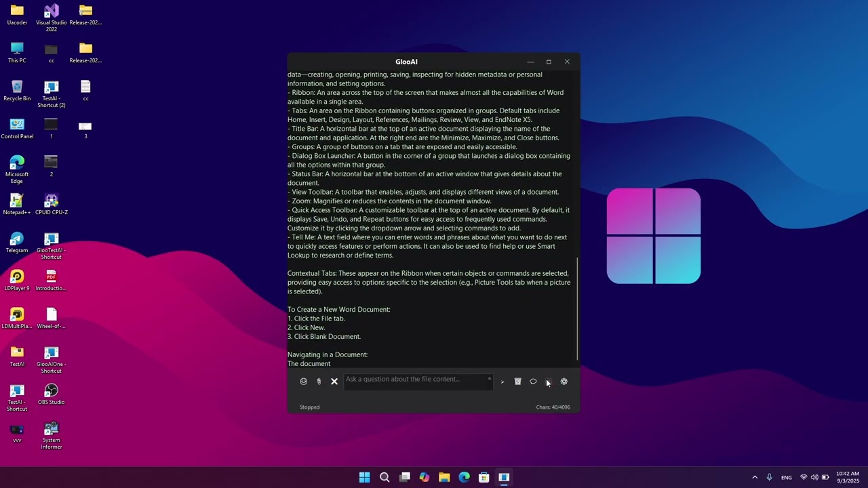
Task: Open the speech bubble chat icon
Action: (533, 382)
